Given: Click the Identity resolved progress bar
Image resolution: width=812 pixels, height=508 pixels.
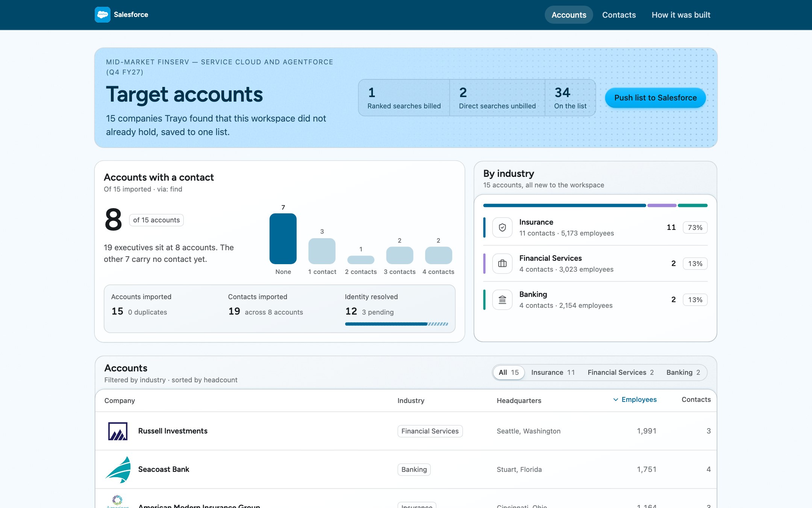Looking at the screenshot, I should click(x=396, y=324).
